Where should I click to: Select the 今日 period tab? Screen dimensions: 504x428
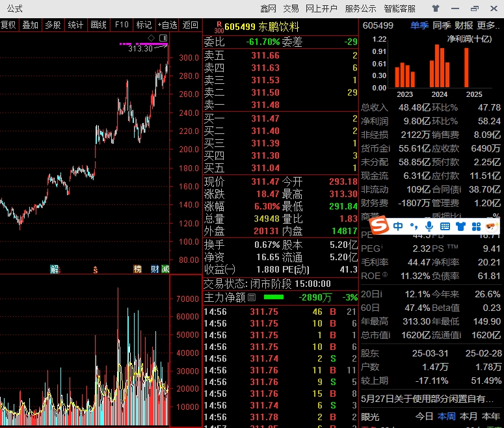[424, 416]
